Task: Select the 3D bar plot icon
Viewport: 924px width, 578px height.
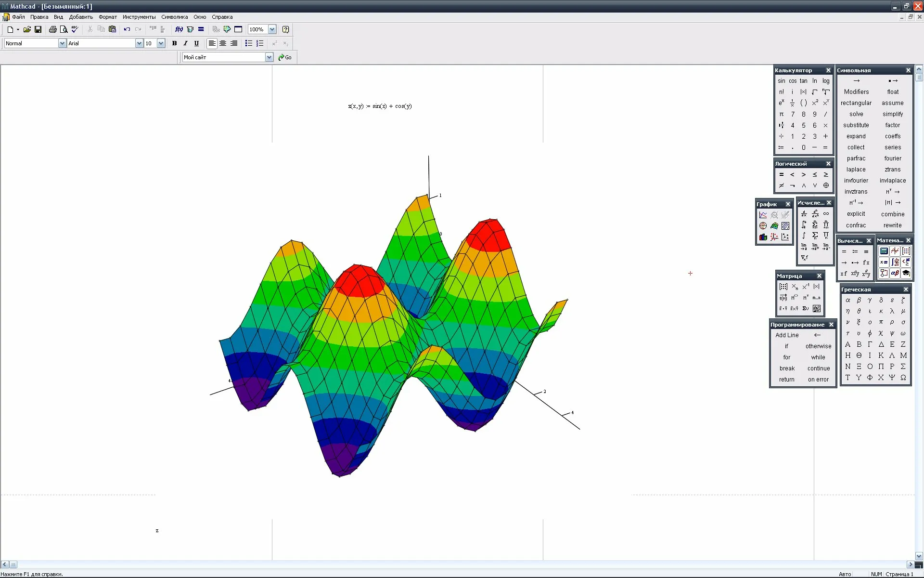Action: [x=763, y=237]
